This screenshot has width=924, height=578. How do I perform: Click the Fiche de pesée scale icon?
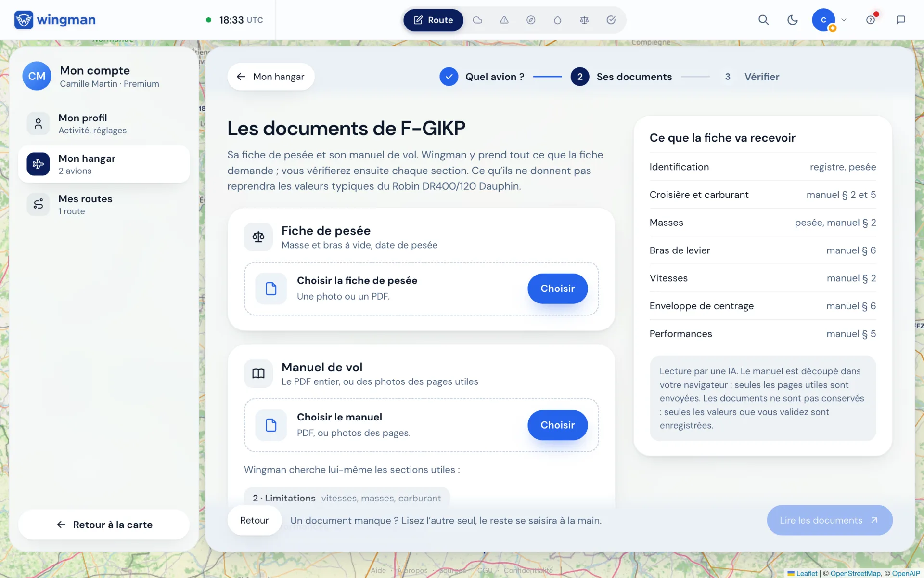258,237
